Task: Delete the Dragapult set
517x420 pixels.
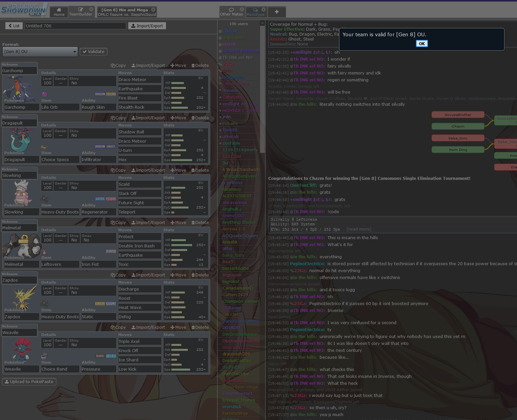Action: pyautogui.click(x=200, y=118)
